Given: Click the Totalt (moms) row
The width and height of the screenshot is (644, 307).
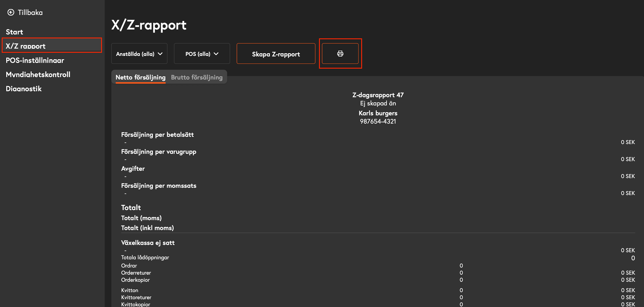Looking at the screenshot, I should tap(141, 218).
